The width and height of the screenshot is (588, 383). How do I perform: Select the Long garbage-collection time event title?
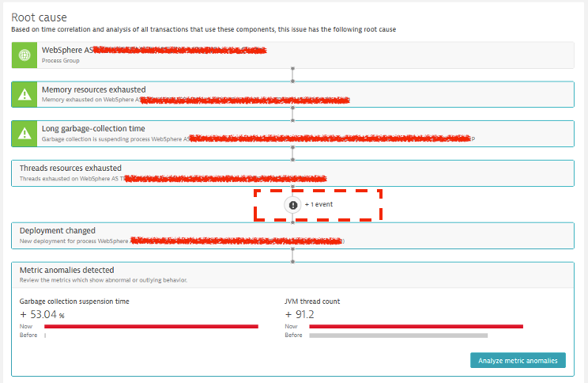[92, 128]
